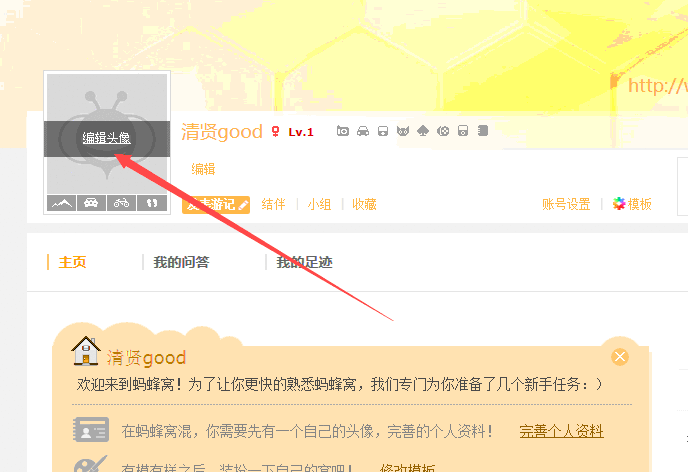Open 账号设置 account settings
This screenshot has width=688, height=472.
pos(566,204)
